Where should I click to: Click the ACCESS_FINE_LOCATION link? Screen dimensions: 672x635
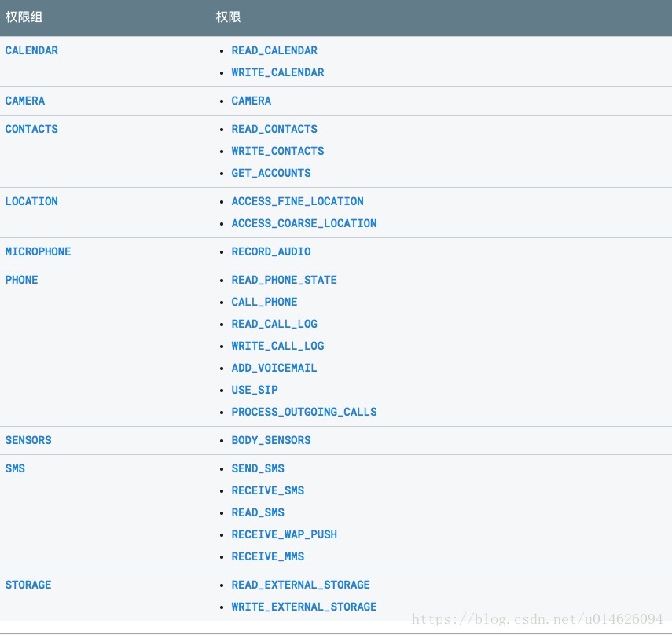(x=297, y=201)
